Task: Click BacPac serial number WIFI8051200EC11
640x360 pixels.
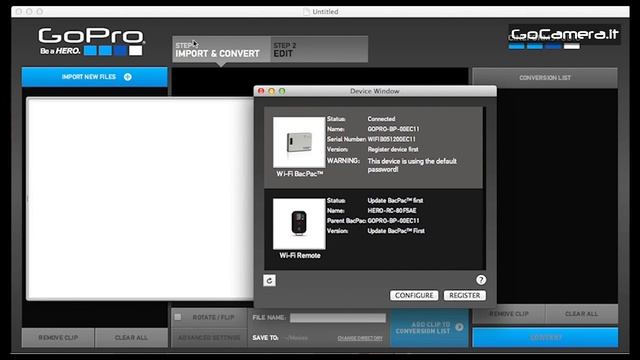Action: point(391,139)
